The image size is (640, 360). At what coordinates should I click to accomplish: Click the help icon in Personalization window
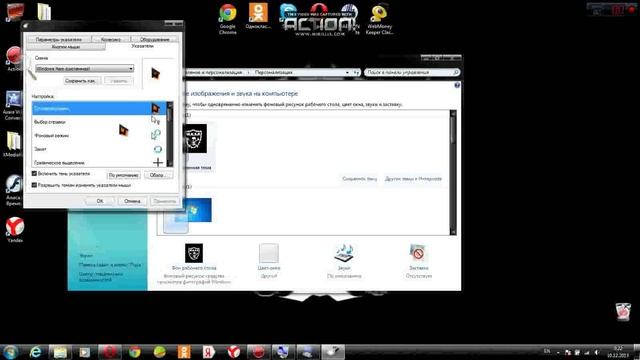point(457,85)
